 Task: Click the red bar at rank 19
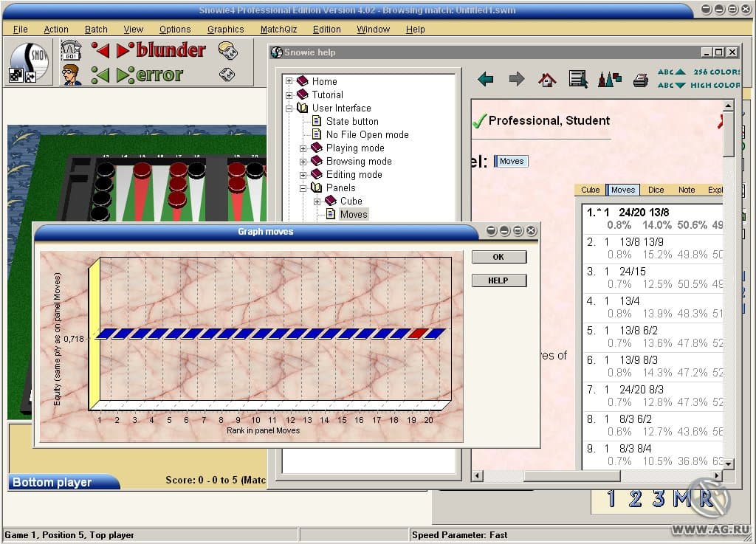click(418, 334)
